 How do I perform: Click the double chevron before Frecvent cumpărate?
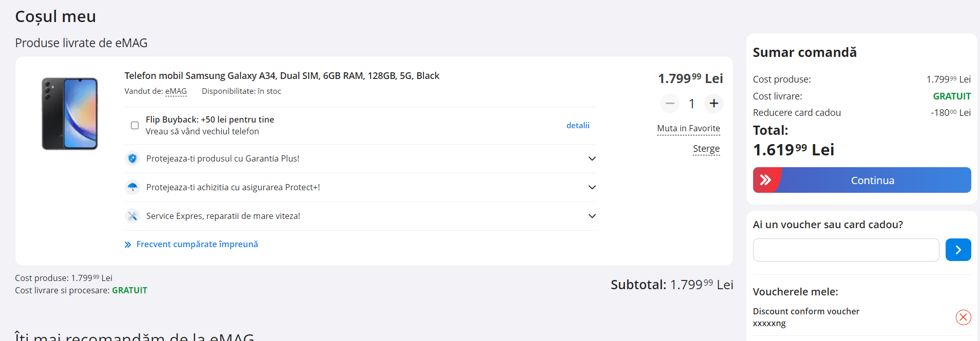coord(128,245)
